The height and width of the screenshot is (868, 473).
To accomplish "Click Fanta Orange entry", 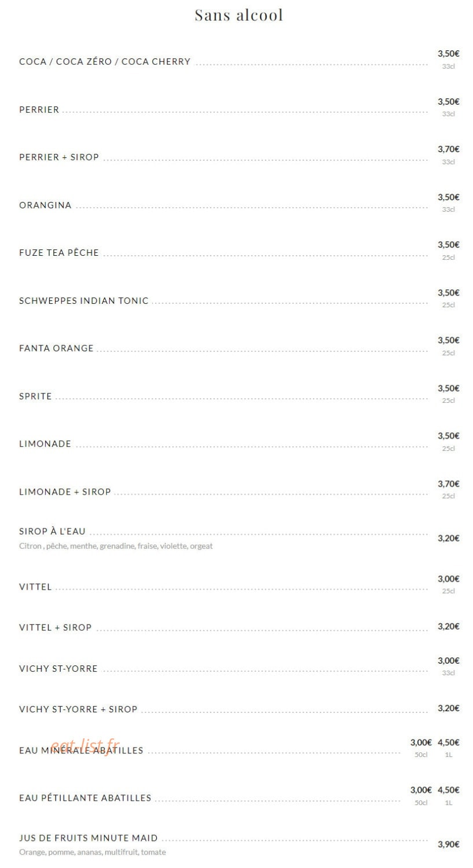I will tap(56, 348).
